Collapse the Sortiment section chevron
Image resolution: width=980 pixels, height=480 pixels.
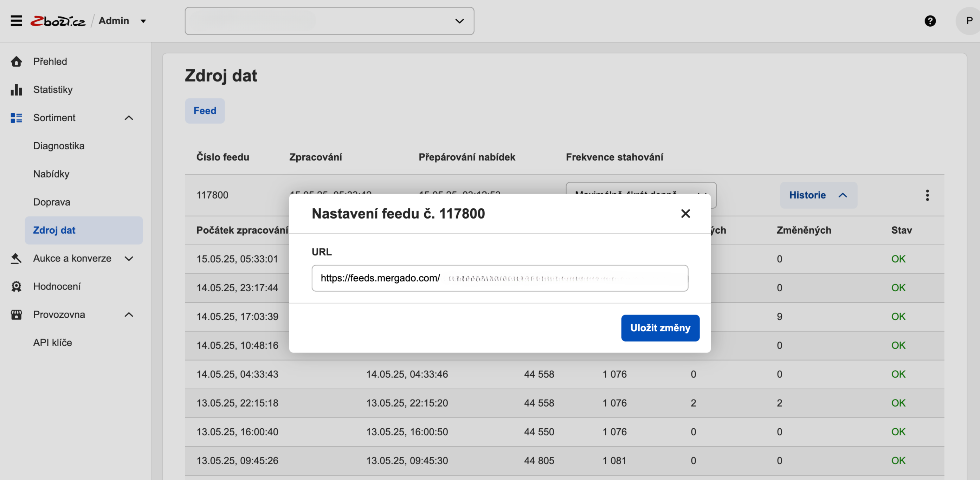click(129, 118)
